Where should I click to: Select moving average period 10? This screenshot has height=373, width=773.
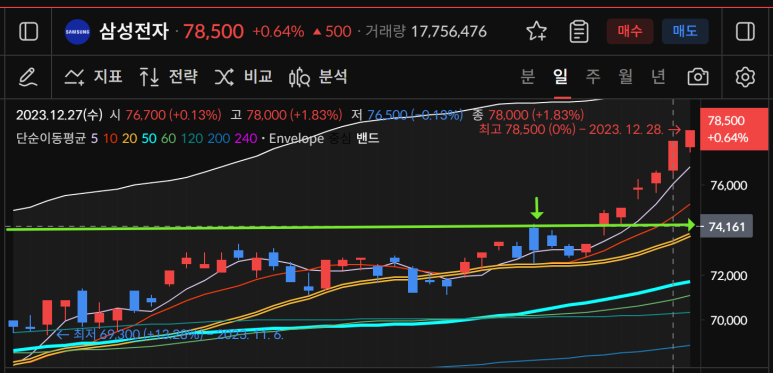click(x=110, y=138)
